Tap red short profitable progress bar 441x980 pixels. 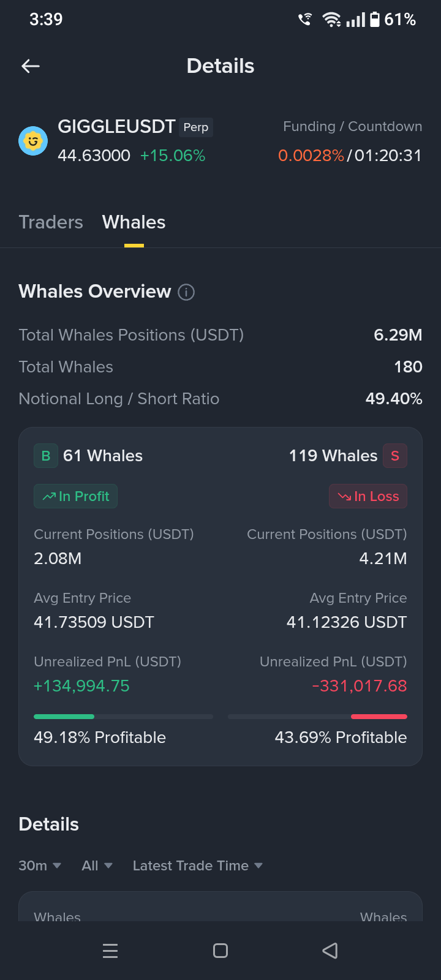(317, 717)
